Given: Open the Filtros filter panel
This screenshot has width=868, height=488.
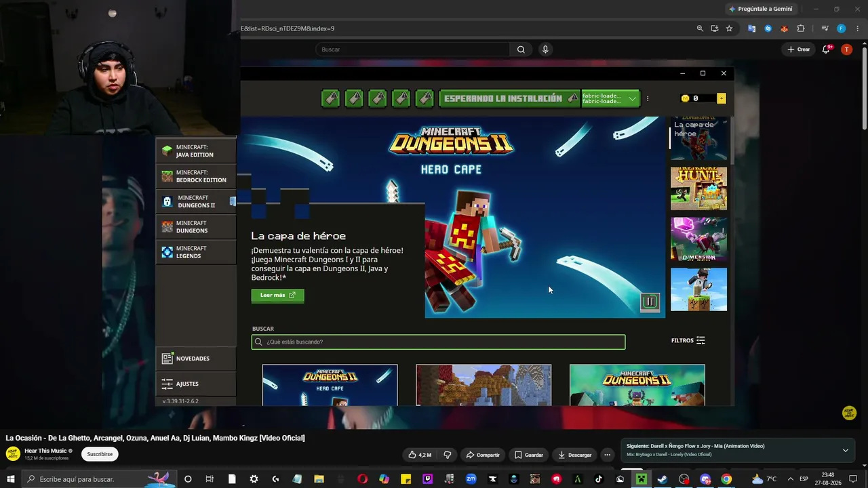Looking at the screenshot, I should pyautogui.click(x=688, y=340).
